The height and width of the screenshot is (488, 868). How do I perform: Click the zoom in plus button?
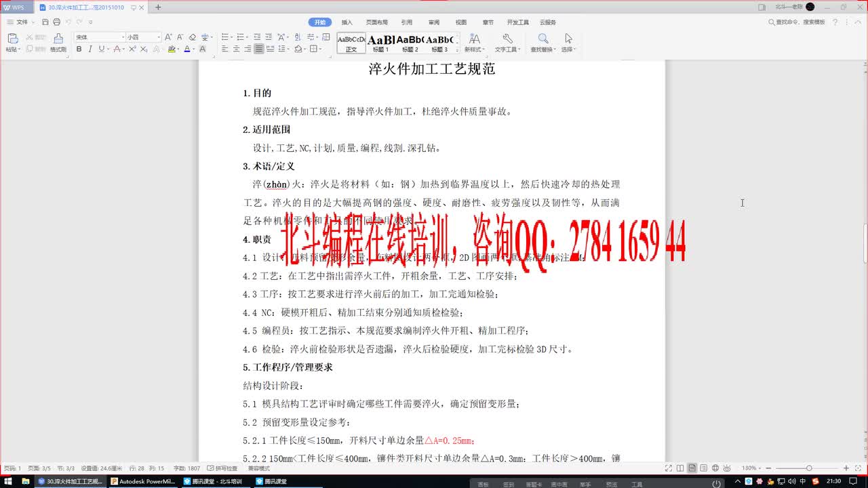pyautogui.click(x=846, y=468)
